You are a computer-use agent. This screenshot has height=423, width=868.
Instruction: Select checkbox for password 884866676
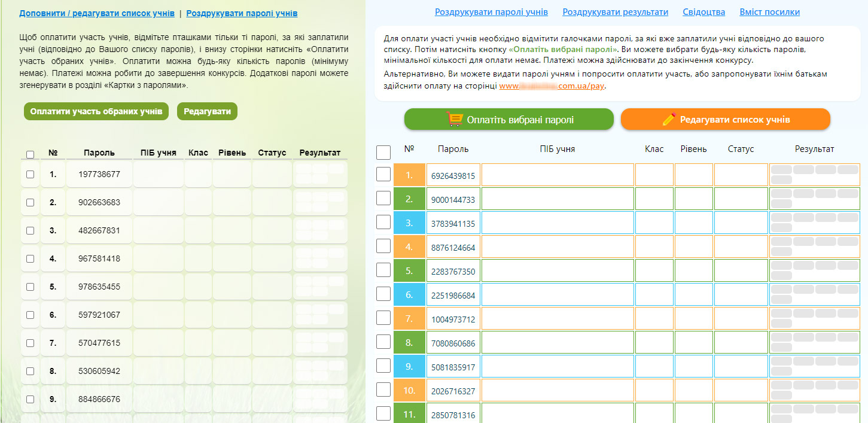point(31,399)
